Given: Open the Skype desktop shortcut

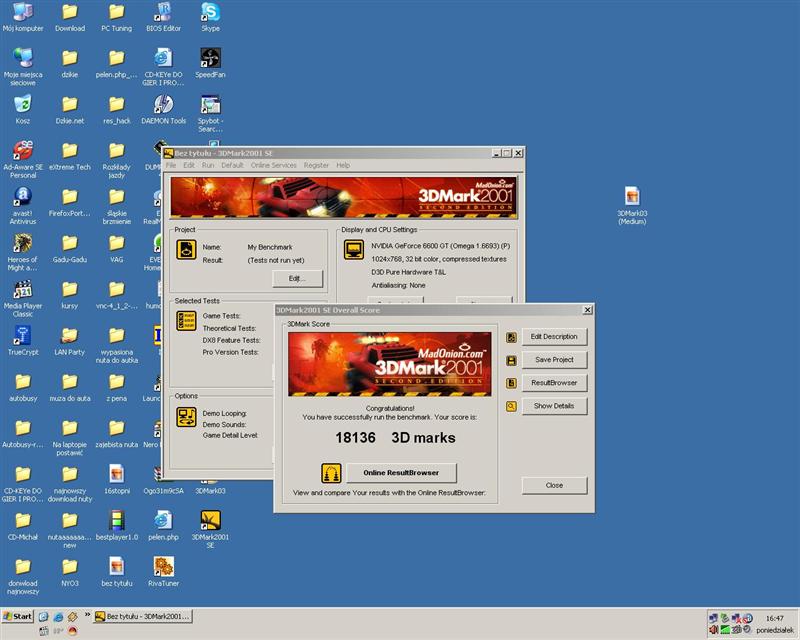Looking at the screenshot, I should pos(210,17).
